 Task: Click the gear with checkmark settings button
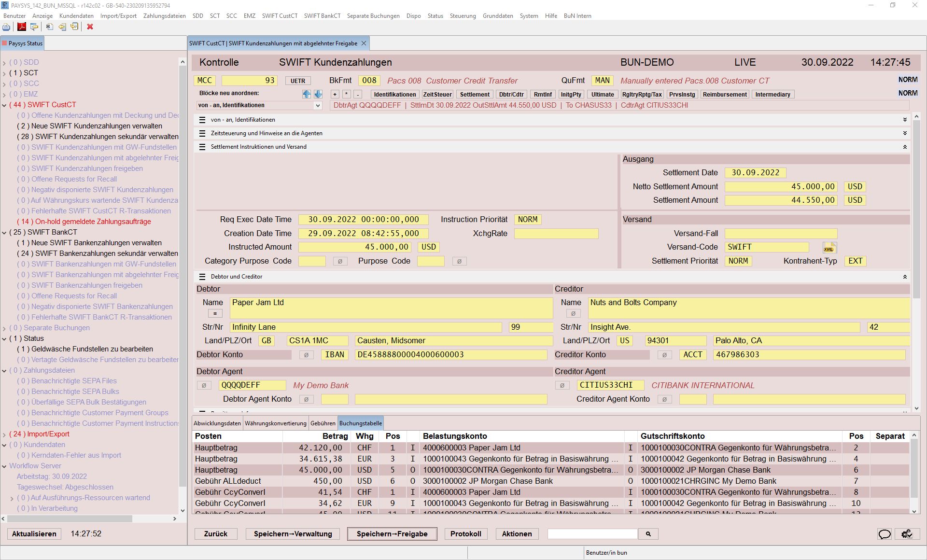coord(907,534)
